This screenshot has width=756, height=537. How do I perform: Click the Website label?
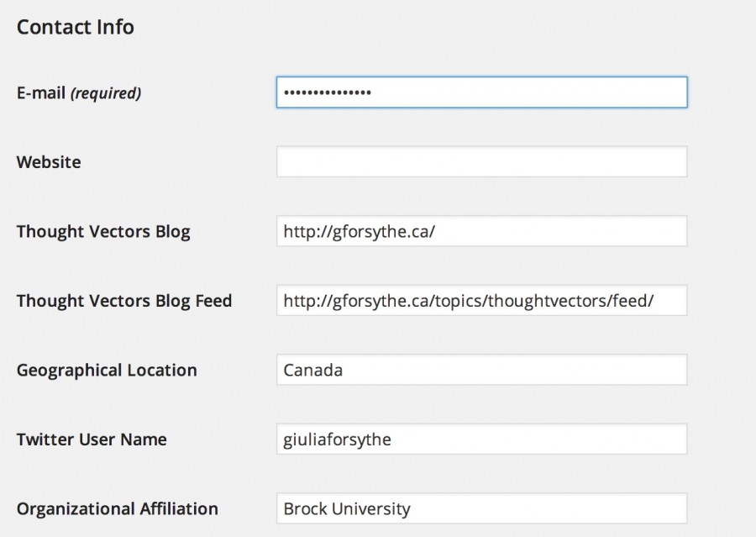[48, 162]
